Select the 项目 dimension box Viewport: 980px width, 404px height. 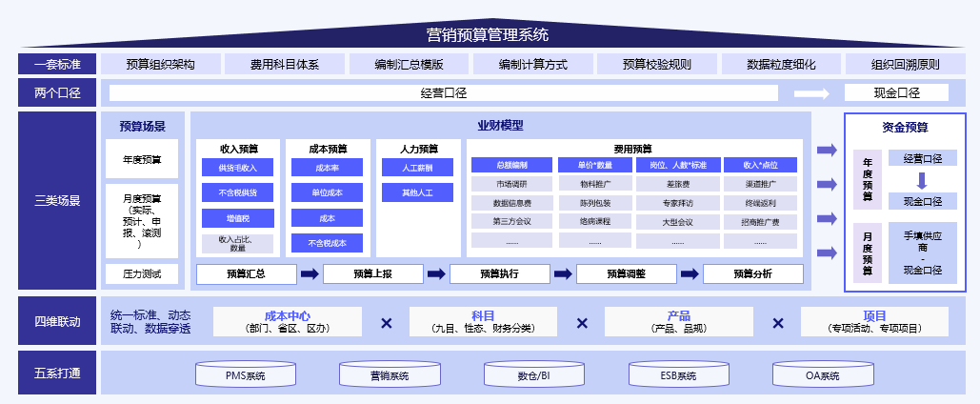pos(874,321)
